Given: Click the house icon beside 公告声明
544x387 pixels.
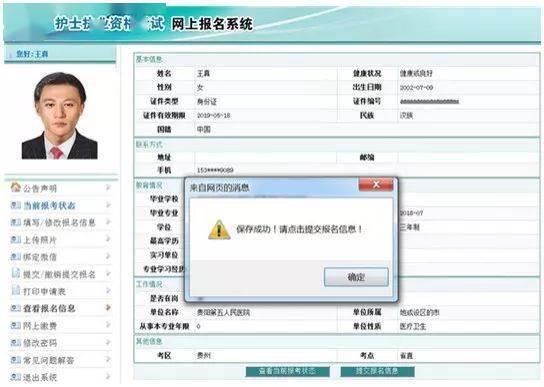Looking at the screenshot, I should pyautogui.click(x=16, y=187).
